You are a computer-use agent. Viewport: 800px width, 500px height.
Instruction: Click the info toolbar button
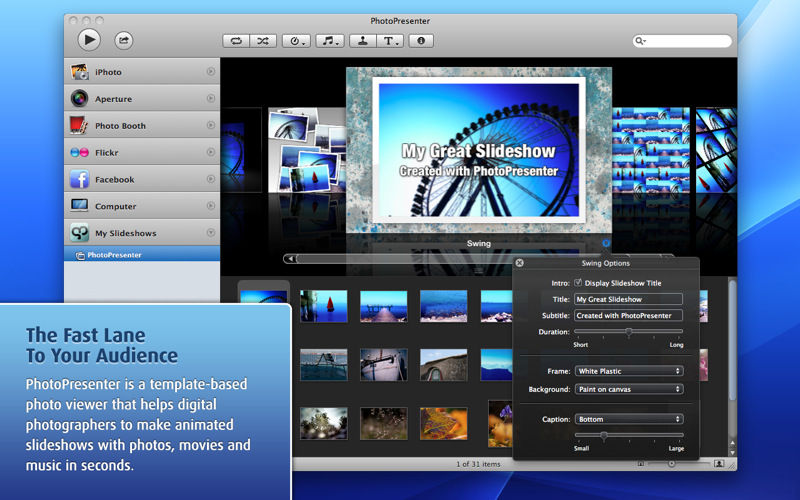tap(421, 41)
